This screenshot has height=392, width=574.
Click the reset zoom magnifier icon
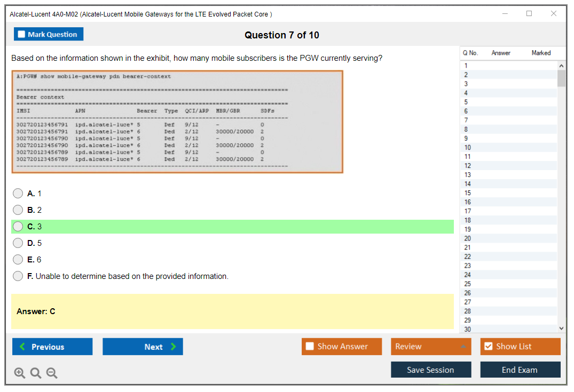click(x=36, y=373)
